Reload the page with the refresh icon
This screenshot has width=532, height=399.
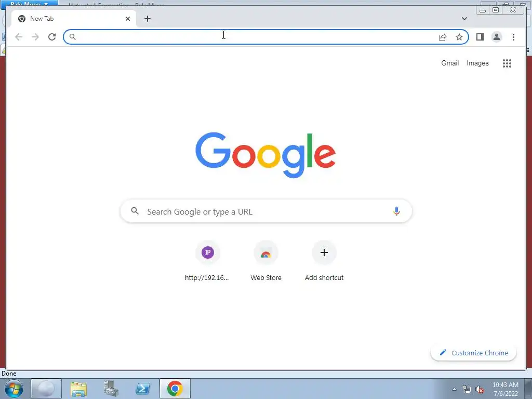pos(52,37)
